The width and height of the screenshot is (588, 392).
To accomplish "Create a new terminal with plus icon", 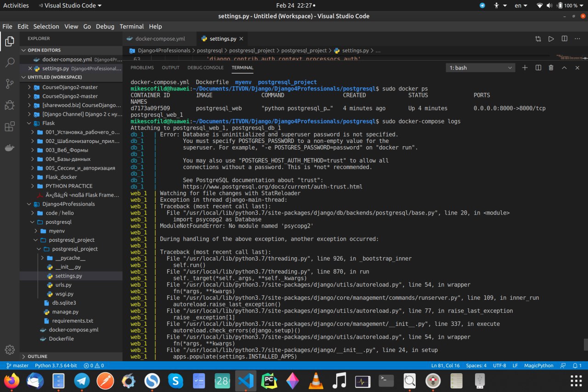I will (x=525, y=68).
